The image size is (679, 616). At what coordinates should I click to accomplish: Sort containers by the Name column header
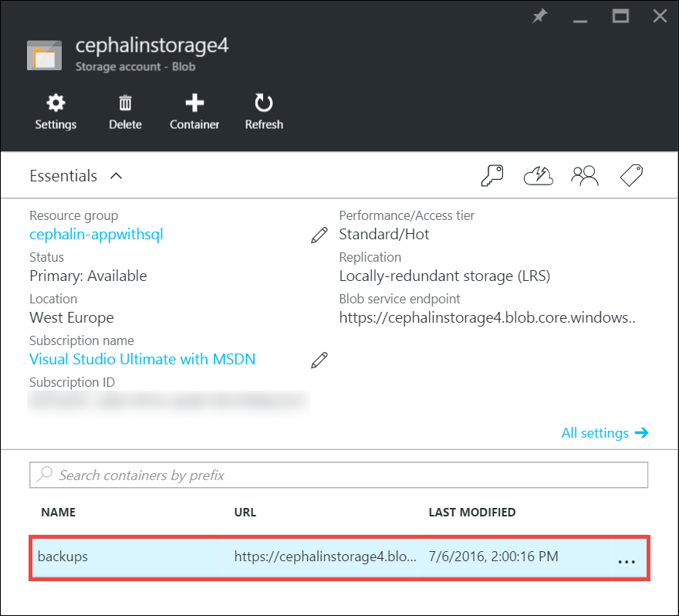coord(58,512)
